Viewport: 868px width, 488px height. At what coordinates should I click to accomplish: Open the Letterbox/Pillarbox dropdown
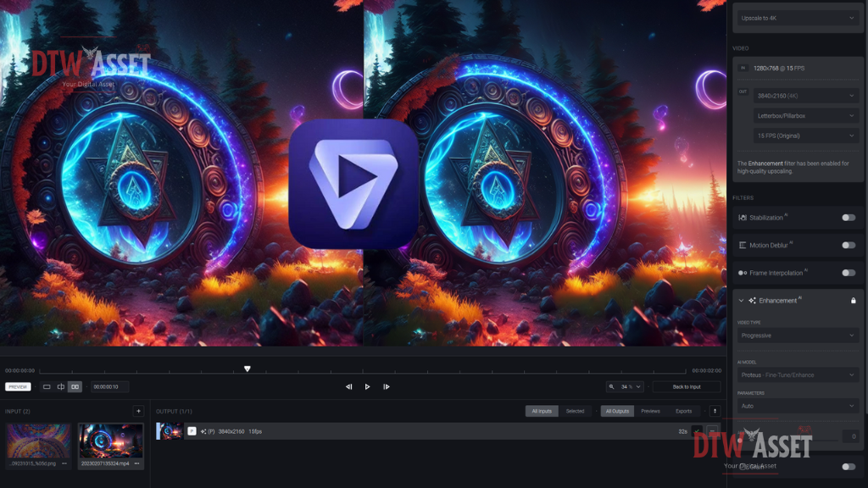tap(805, 115)
